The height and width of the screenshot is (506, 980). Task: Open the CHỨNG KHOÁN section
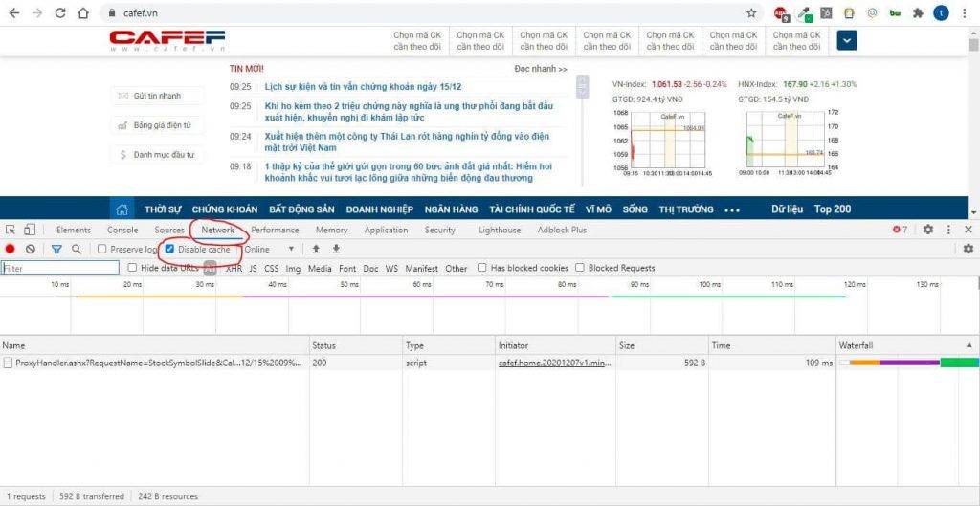point(224,209)
